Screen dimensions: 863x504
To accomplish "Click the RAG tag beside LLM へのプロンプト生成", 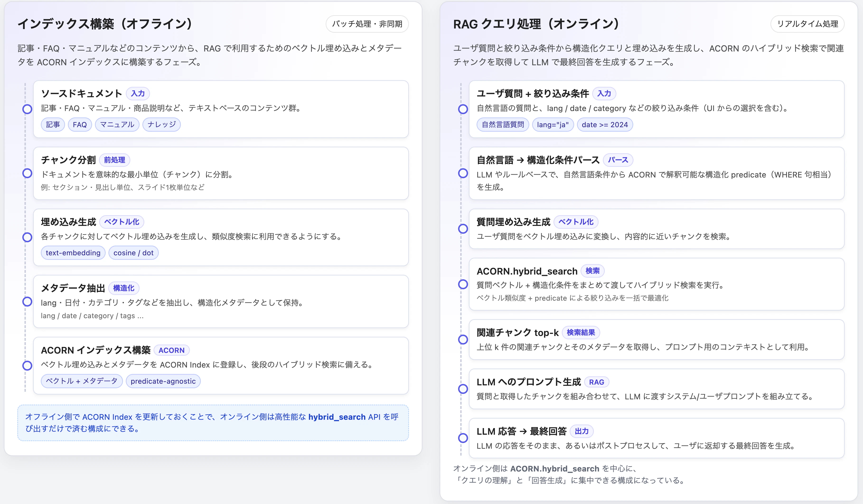I will click(x=596, y=382).
